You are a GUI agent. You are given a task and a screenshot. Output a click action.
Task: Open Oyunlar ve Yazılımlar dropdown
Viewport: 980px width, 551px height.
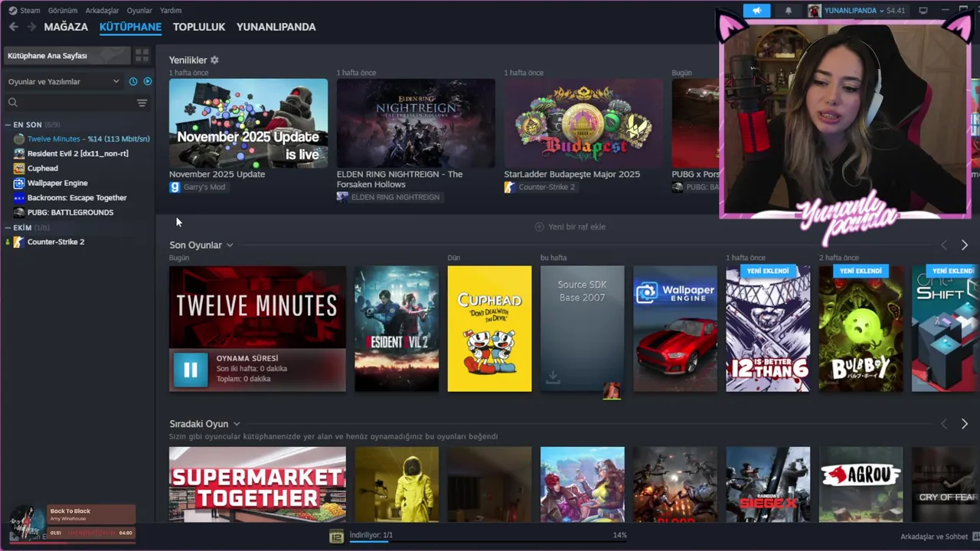pyautogui.click(x=64, y=81)
